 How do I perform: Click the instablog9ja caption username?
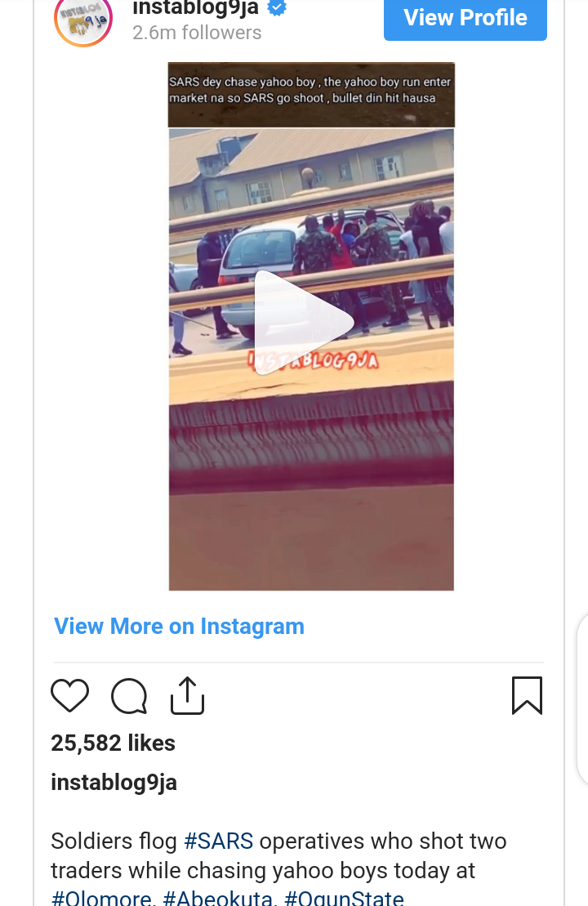[114, 783]
